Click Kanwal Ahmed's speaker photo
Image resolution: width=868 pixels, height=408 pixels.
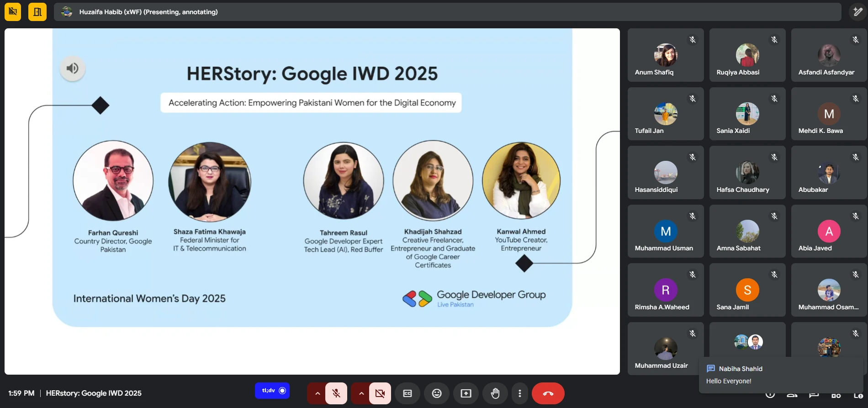tap(521, 180)
